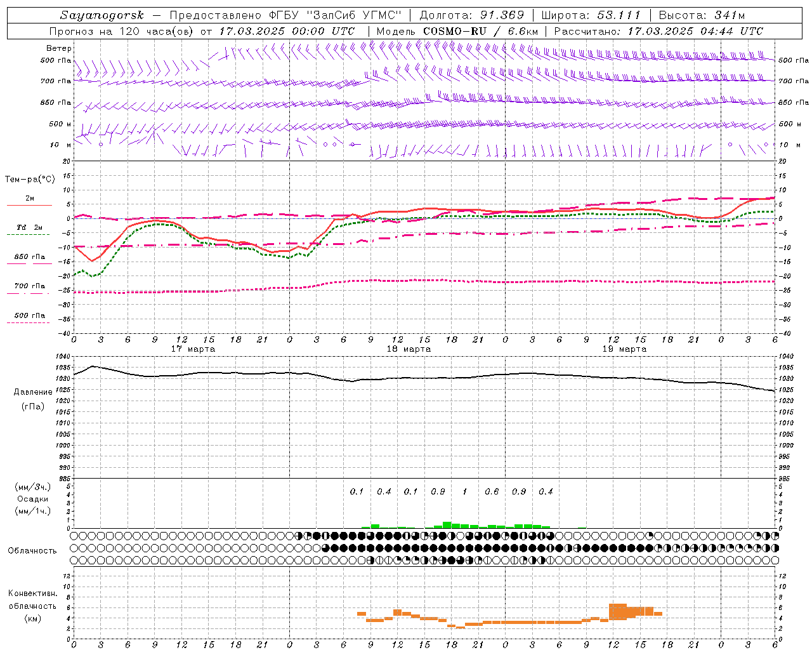812x650 pixels.
Task: Click the Долгота: 91.369 header field
Action: 472,15
